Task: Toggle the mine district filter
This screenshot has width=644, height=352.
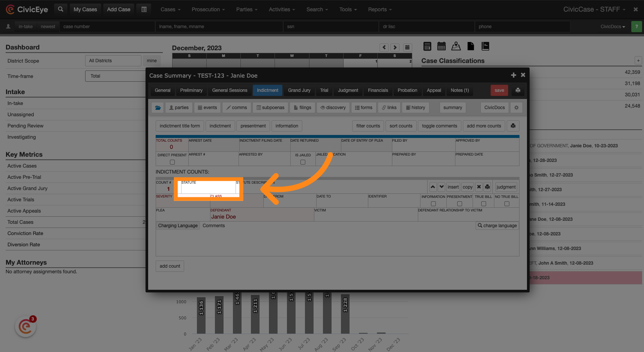Action: tap(152, 61)
